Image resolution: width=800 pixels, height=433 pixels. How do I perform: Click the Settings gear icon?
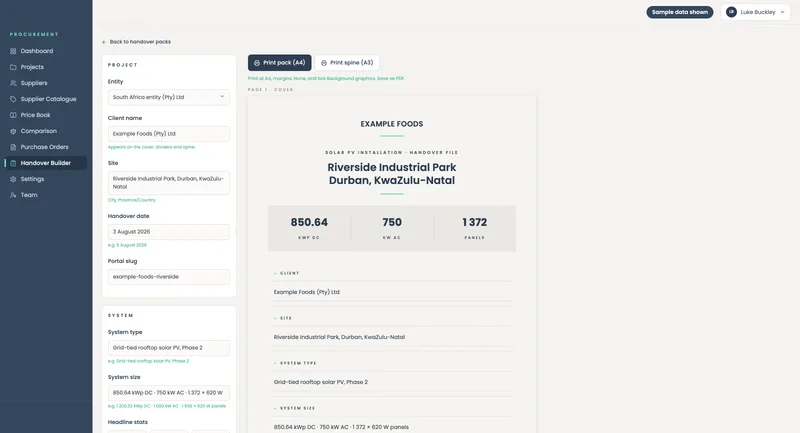[13, 179]
